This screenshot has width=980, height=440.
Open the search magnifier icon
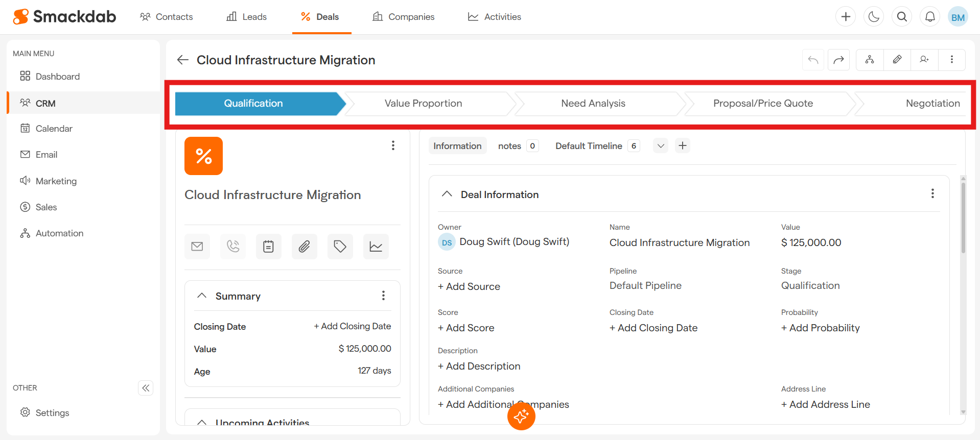pyautogui.click(x=902, y=17)
